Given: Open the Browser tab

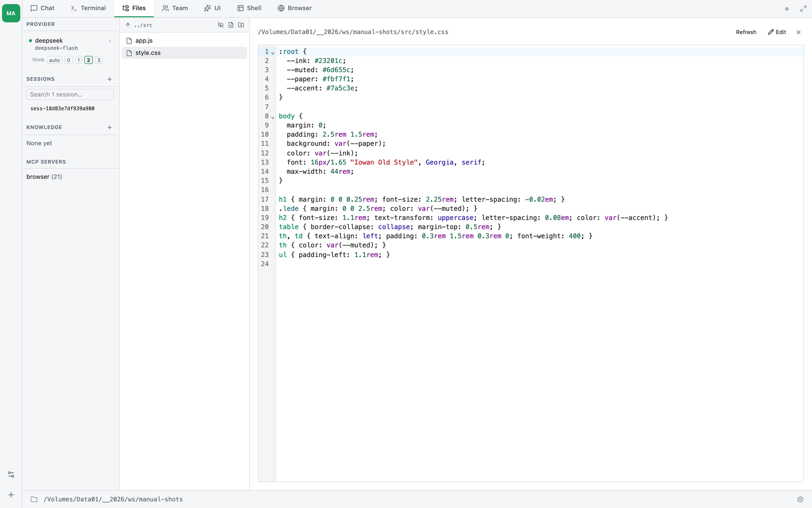Looking at the screenshot, I should (295, 8).
